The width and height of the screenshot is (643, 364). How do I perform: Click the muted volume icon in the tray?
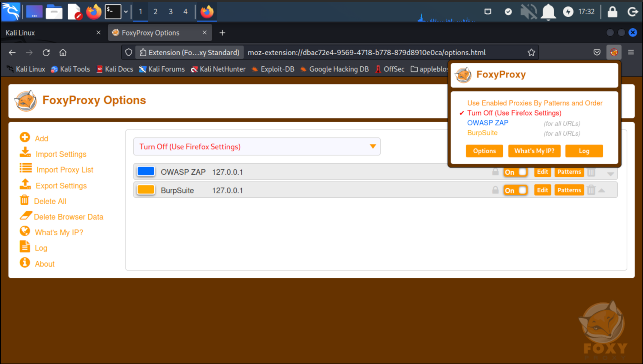(x=529, y=12)
